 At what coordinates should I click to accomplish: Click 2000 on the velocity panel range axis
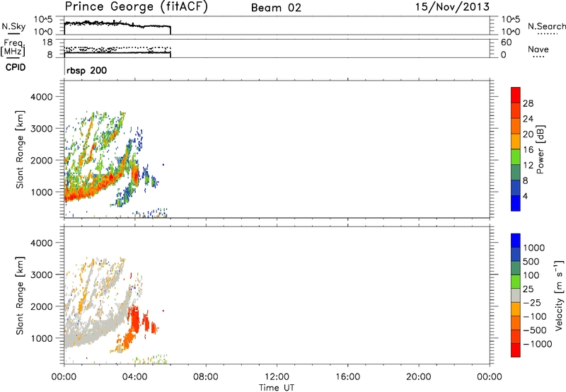click(42, 306)
